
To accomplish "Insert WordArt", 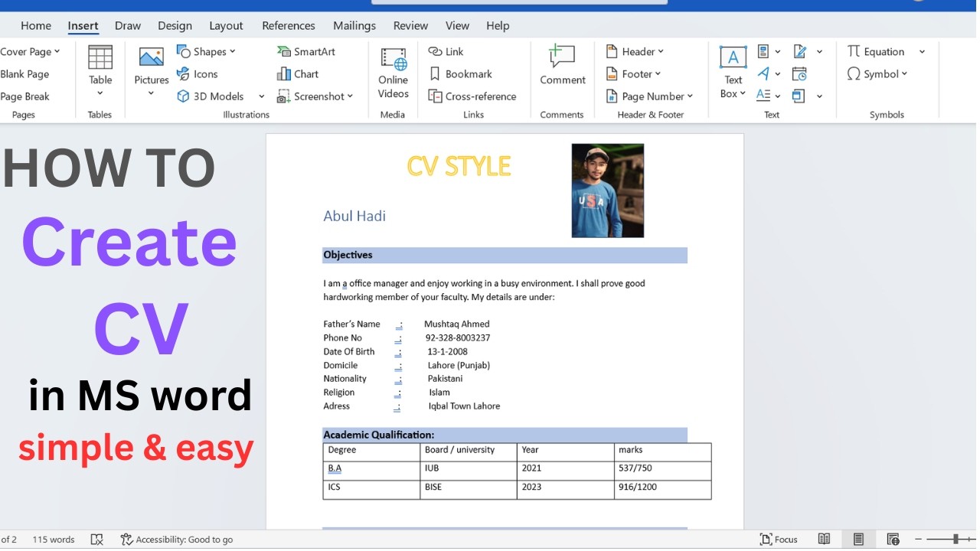I will click(x=763, y=74).
